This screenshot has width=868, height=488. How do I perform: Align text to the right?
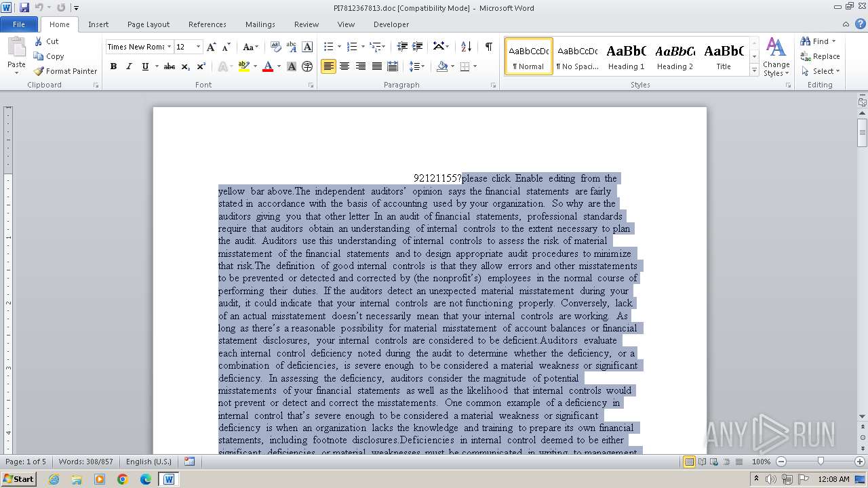click(x=361, y=66)
